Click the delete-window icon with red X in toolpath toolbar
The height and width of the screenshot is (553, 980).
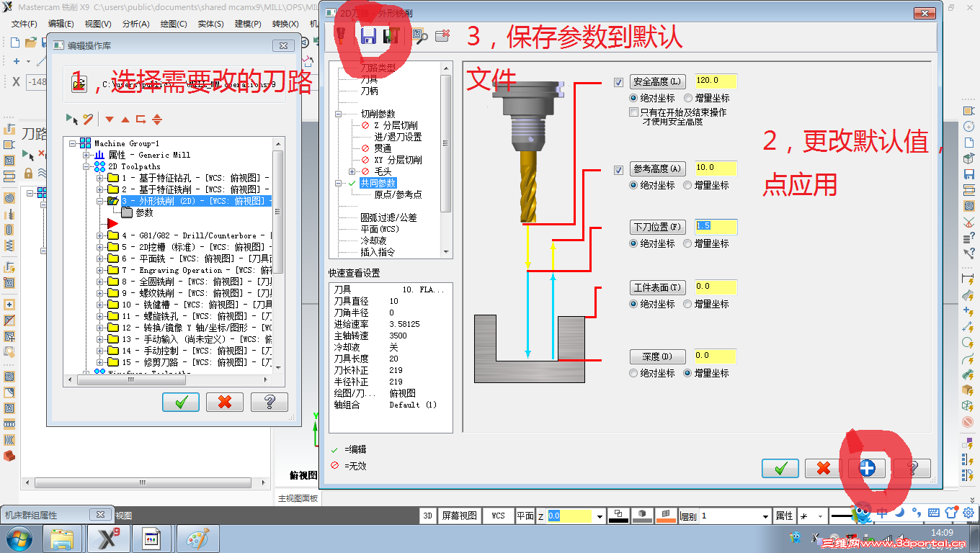coord(442,36)
